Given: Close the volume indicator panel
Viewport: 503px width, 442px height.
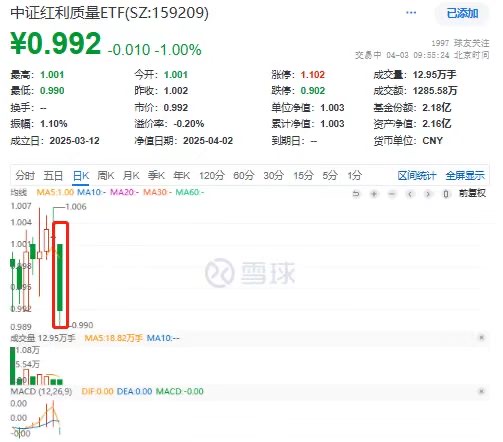Looking at the screenshot, I should 481,338.
